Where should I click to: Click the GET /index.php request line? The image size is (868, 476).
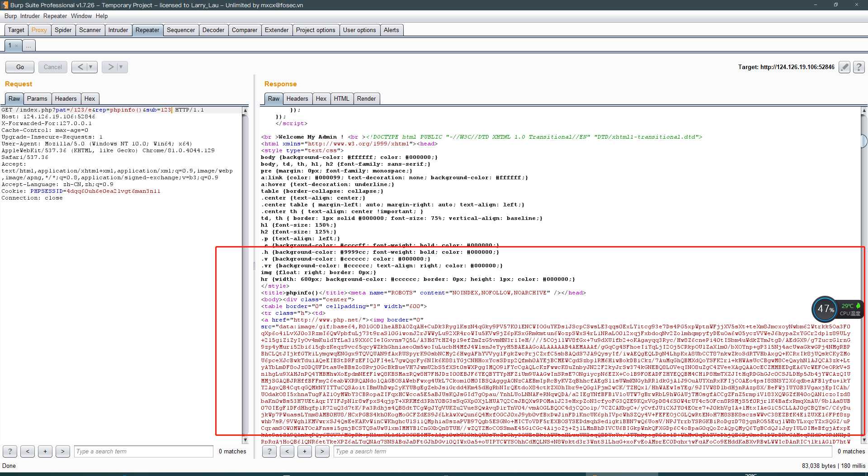[x=103, y=110]
